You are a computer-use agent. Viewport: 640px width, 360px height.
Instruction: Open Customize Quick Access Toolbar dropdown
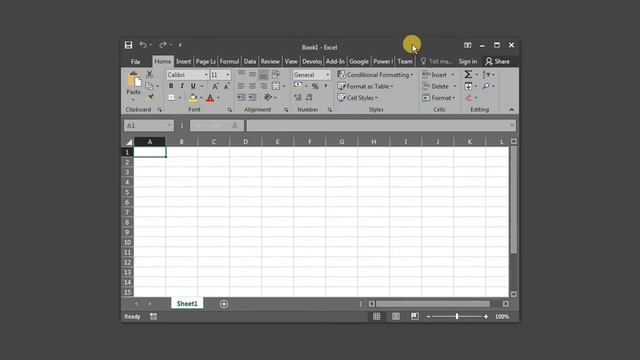point(180,45)
